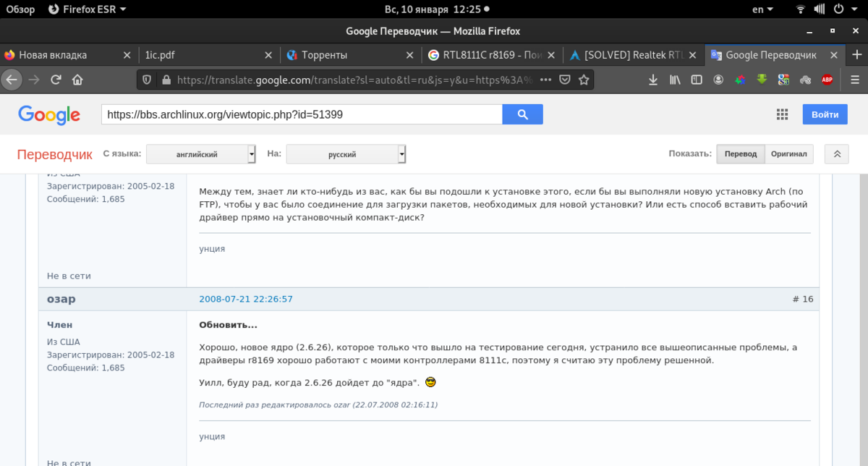Go back to the previous page
Image resolution: width=868 pixels, height=466 pixels.
[x=12, y=80]
